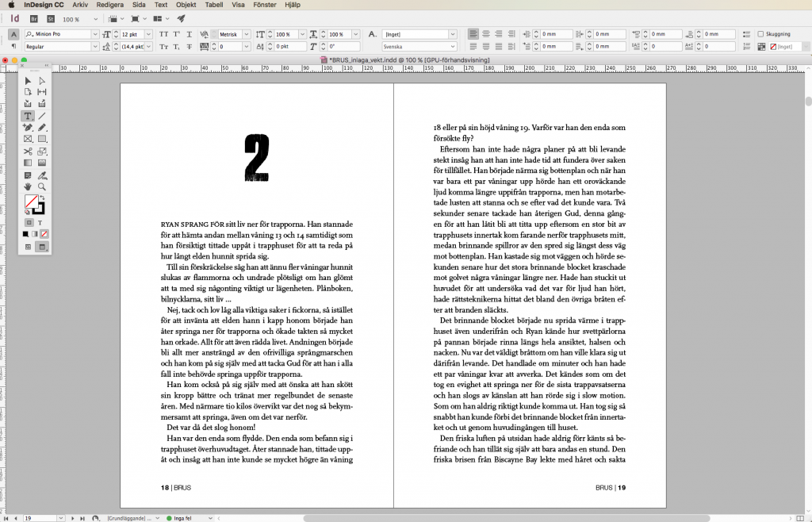The height and width of the screenshot is (522, 812).
Task: Open the Redigera menu
Action: click(109, 5)
